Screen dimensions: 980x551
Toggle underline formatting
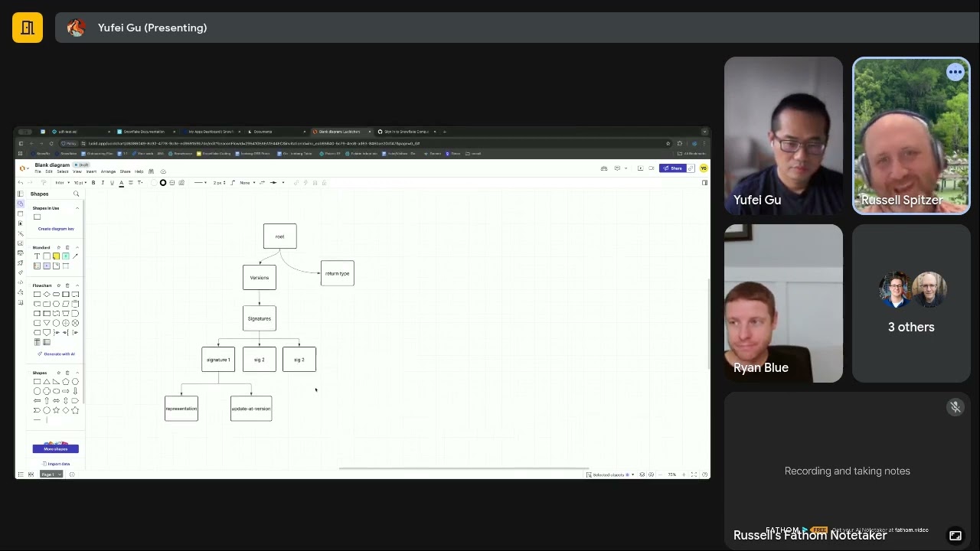tap(112, 183)
